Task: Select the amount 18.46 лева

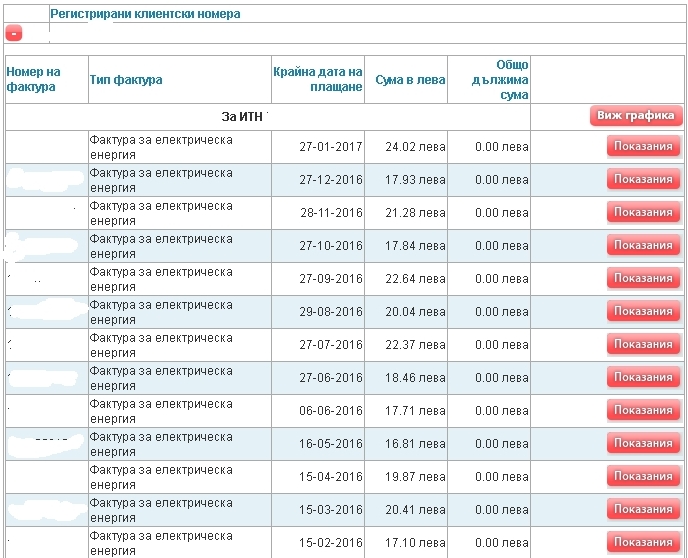Action: point(416,378)
